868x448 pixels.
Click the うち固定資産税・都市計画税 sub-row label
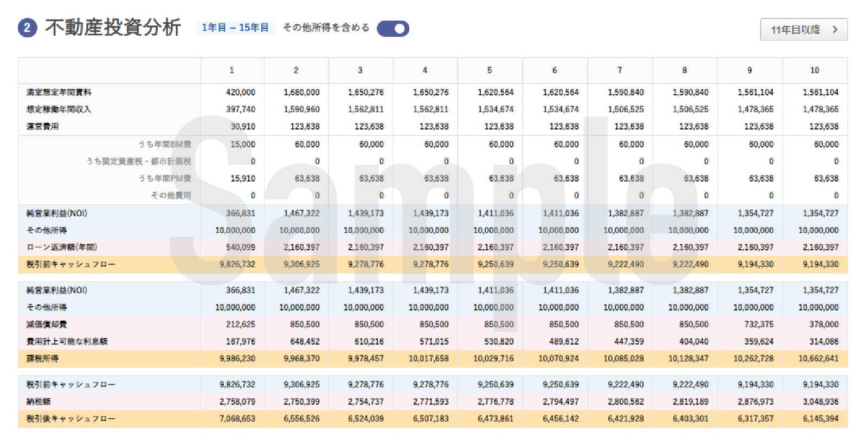point(138,161)
